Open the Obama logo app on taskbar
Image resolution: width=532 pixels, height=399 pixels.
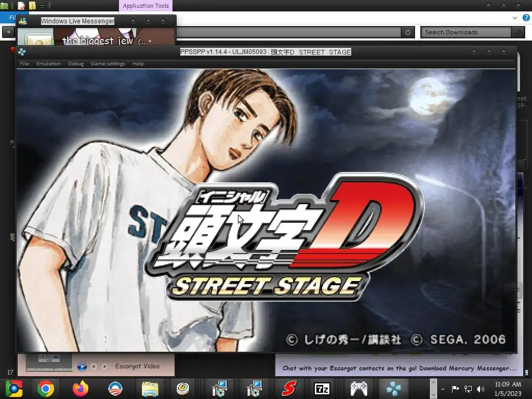click(x=115, y=389)
